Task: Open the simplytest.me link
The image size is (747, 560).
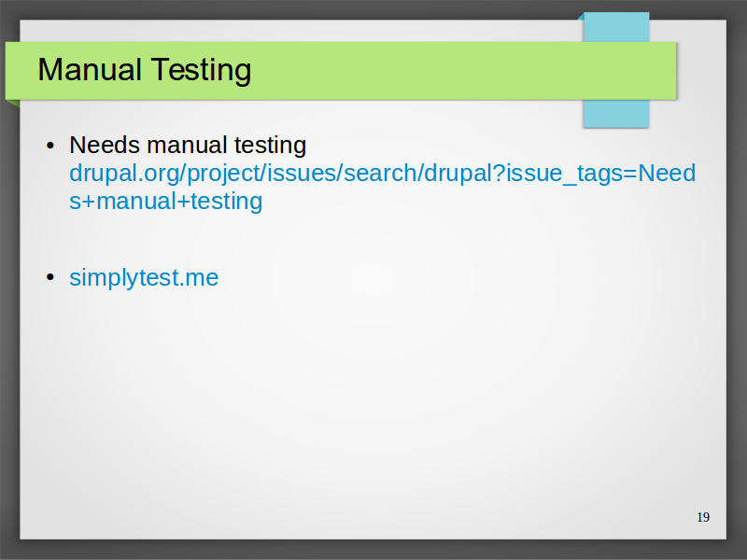Action: 144,277
